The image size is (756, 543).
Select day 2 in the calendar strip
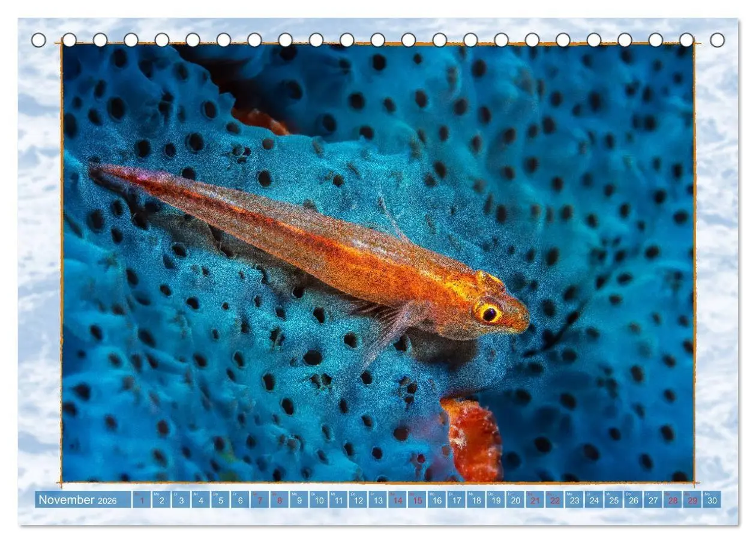pyautogui.click(x=162, y=500)
